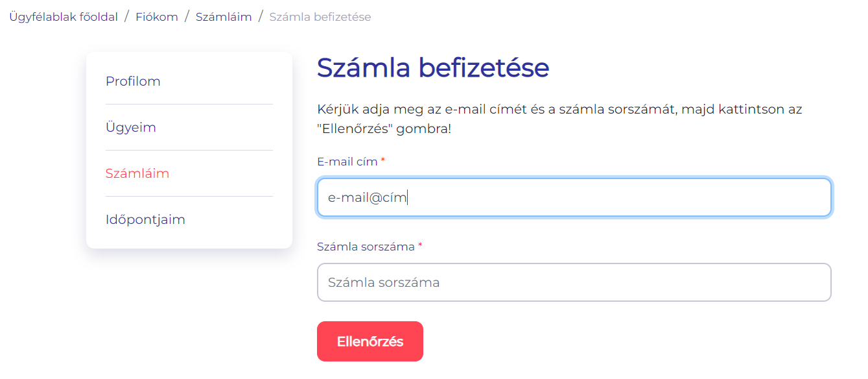Open the Ügyfélablak főoldal breadcrumb link
Screen dimensions: 868x379
[64, 17]
